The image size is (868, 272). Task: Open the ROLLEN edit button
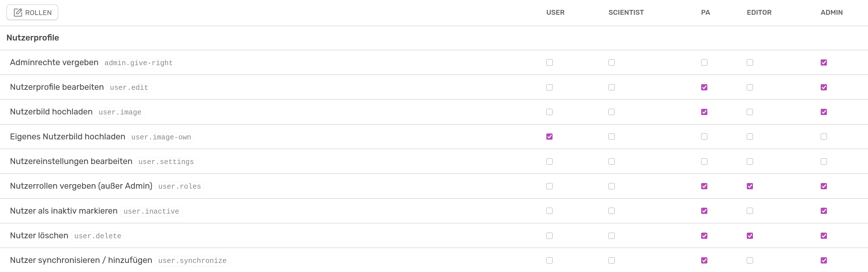[x=32, y=12]
